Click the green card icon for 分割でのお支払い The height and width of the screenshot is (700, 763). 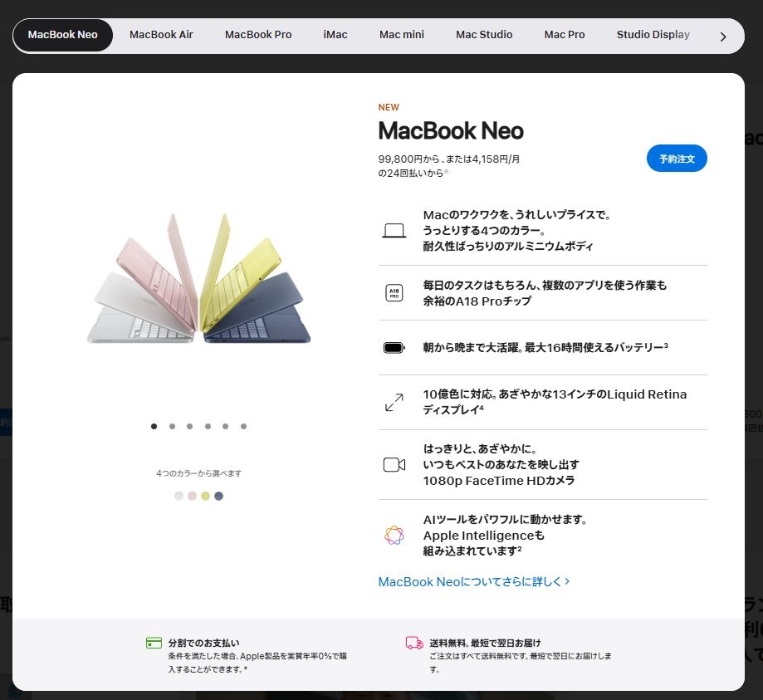[154, 643]
